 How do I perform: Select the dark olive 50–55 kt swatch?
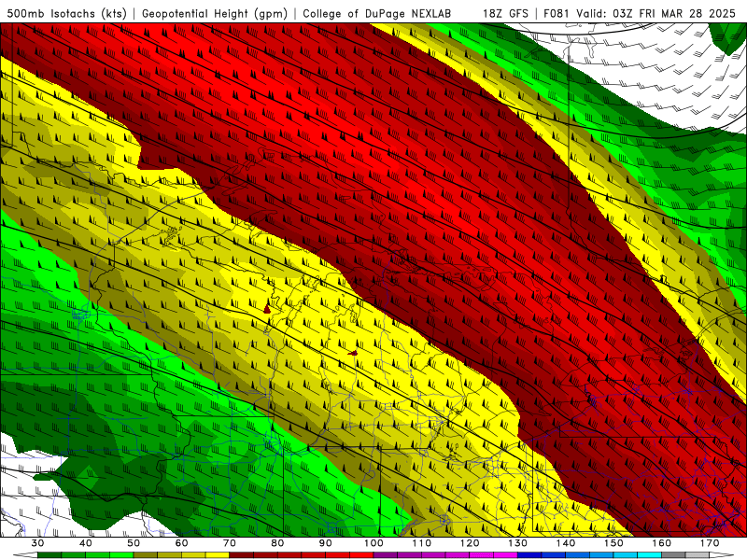[146, 555]
